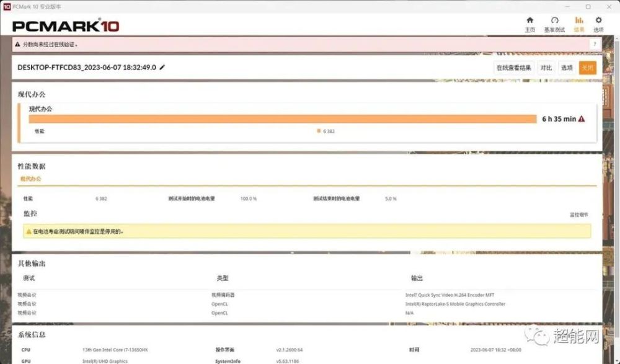Click the 选项 button next to 对比
The width and height of the screenshot is (620, 364).
coord(567,68)
